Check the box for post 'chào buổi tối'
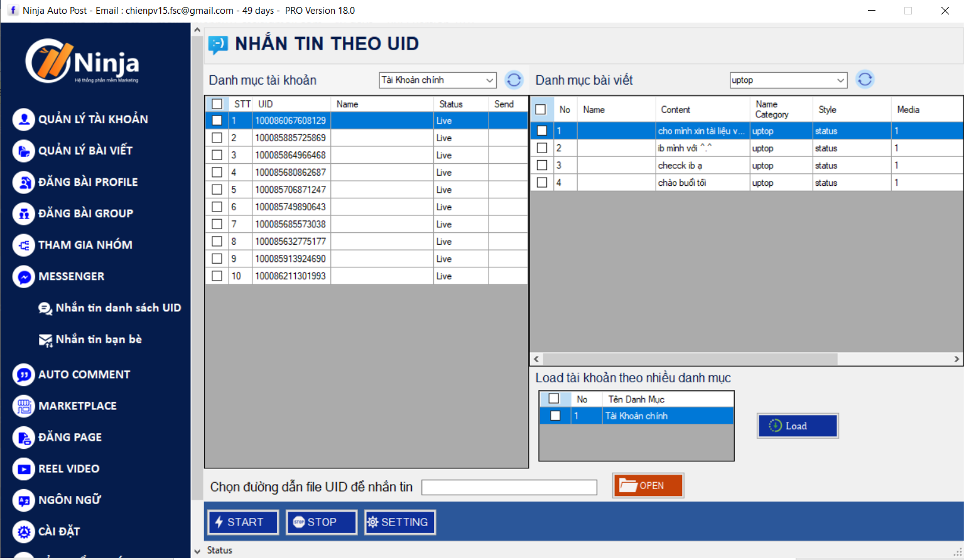The height and width of the screenshot is (560, 964). 542,183
